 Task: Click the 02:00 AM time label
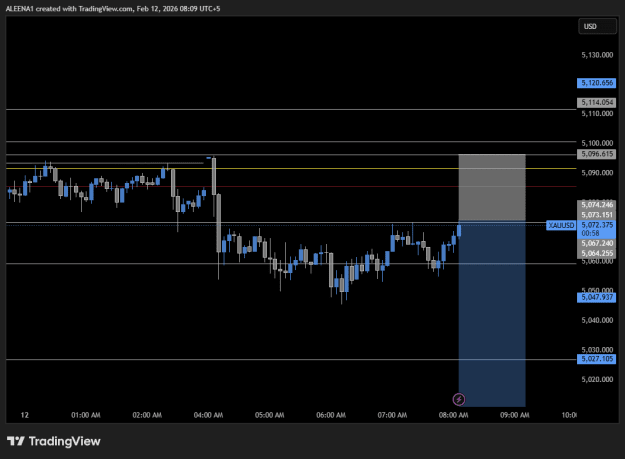147,415
